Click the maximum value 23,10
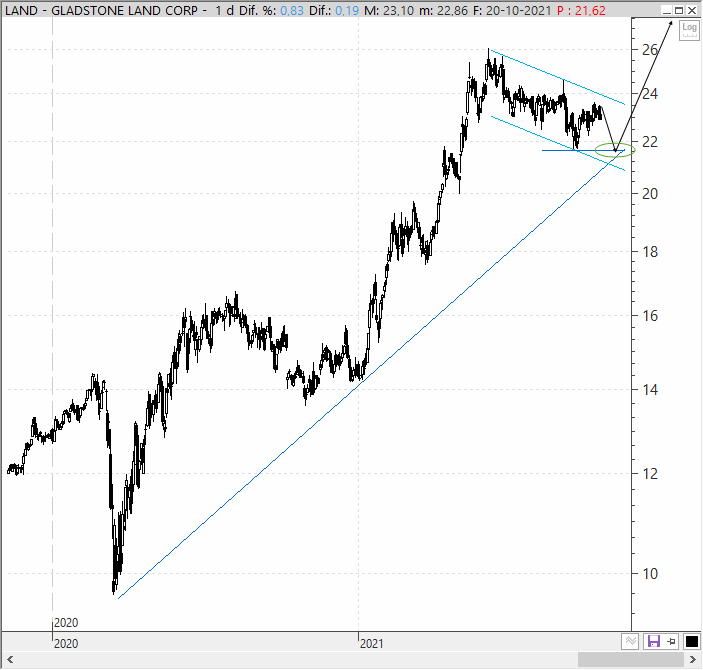The height and width of the screenshot is (670, 703). [399, 10]
